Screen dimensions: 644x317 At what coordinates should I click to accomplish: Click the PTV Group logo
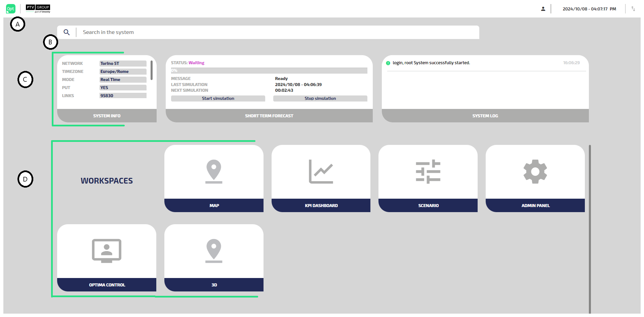38,9
